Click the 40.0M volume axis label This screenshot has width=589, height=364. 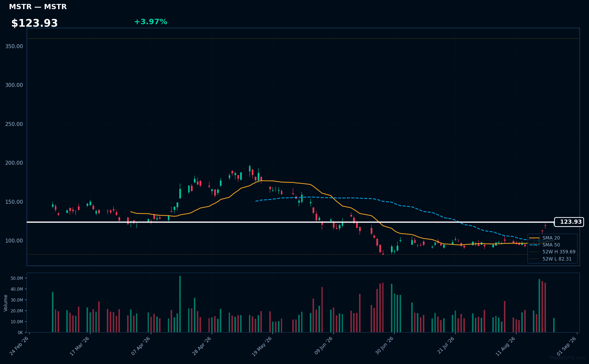17,289
